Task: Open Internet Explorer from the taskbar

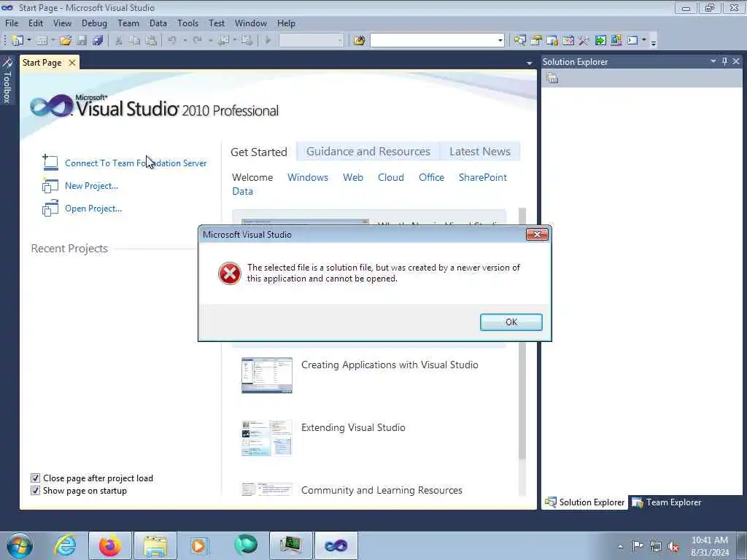Action: tap(65, 545)
